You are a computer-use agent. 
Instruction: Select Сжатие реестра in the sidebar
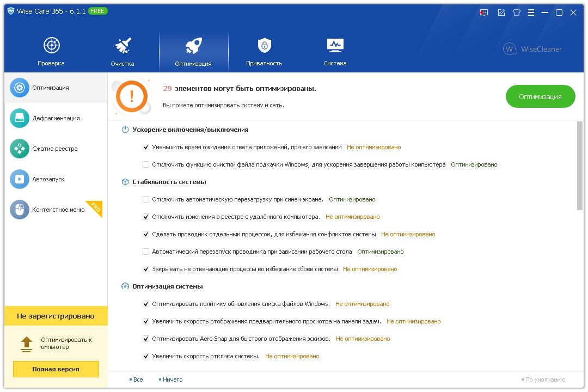click(x=56, y=149)
